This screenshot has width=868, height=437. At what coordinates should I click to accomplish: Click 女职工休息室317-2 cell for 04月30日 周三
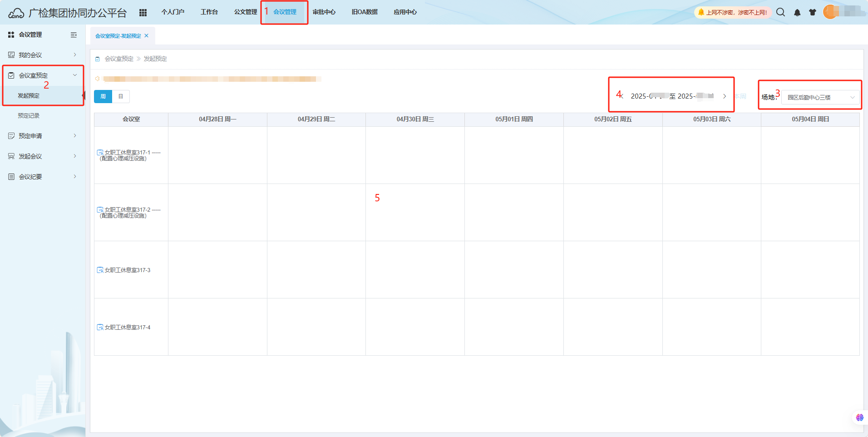click(x=415, y=212)
